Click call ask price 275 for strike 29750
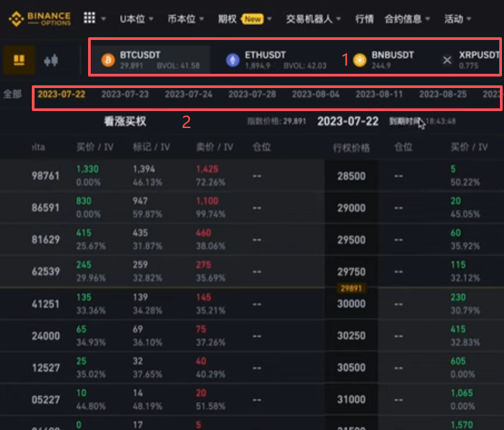This screenshot has width=504, height=430. tap(203, 265)
